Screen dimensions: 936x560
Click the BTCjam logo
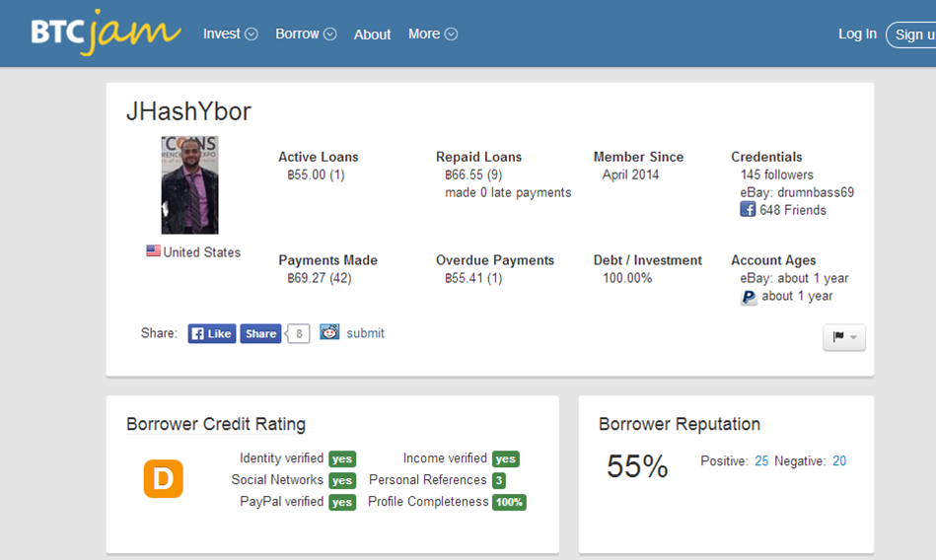point(106,33)
